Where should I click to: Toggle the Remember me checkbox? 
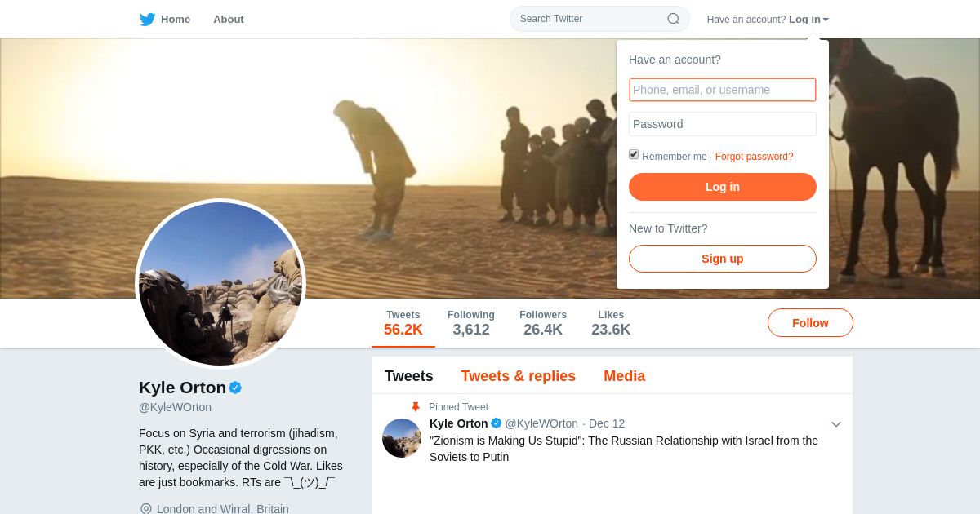[x=634, y=155]
